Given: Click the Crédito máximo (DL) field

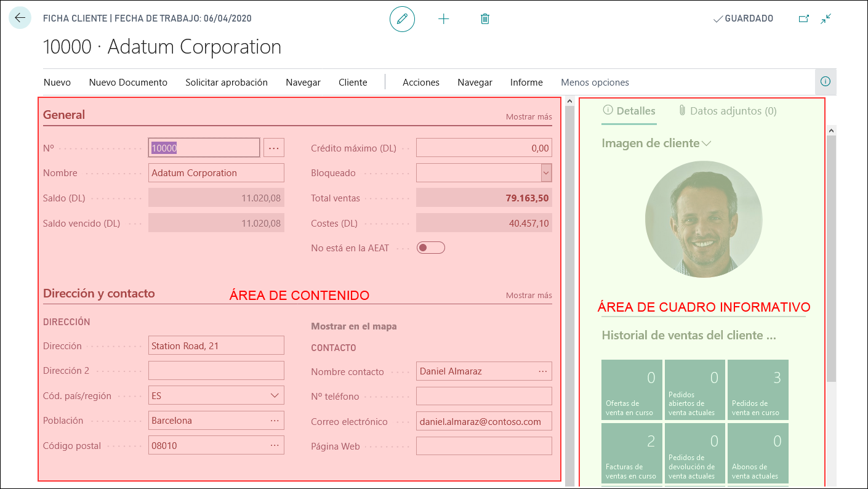Looking at the screenshot, I should point(484,148).
